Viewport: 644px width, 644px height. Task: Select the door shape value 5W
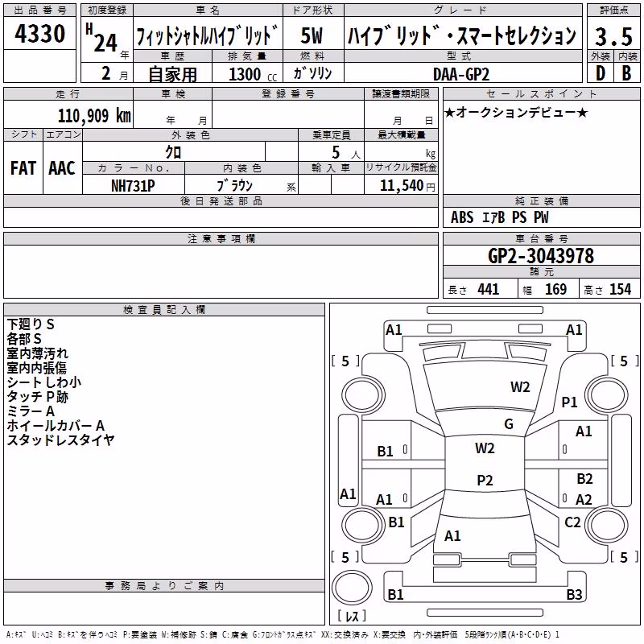pyautogui.click(x=312, y=35)
